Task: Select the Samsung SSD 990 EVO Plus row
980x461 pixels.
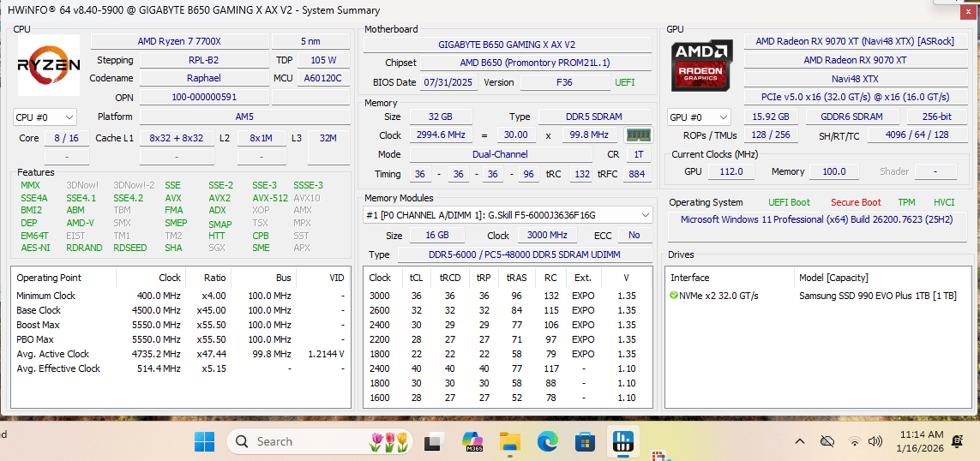Action: [817, 296]
